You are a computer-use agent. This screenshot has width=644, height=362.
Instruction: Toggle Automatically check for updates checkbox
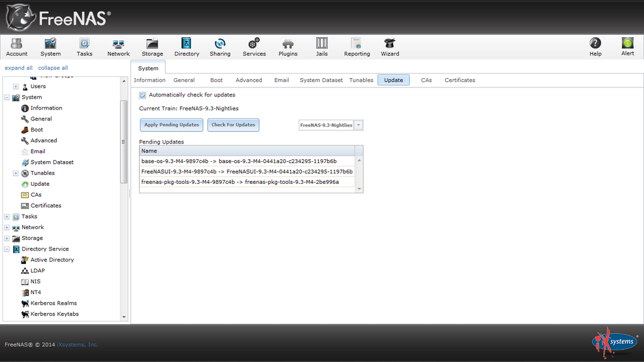pyautogui.click(x=142, y=95)
